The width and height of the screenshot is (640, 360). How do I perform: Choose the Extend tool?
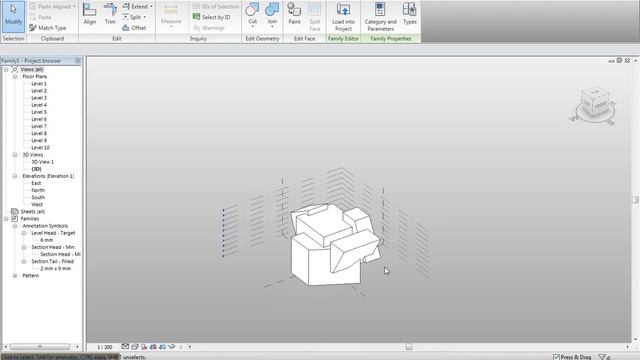(136, 7)
